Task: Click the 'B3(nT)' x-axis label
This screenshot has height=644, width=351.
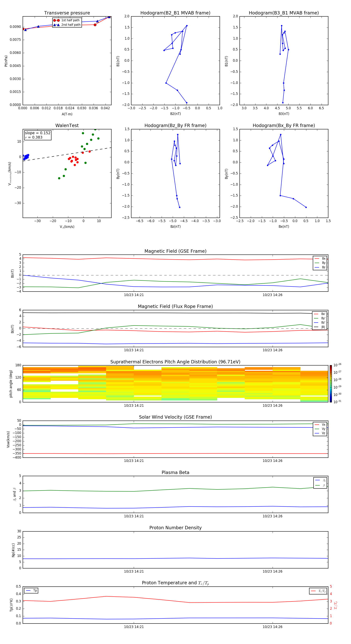Action: click(284, 114)
